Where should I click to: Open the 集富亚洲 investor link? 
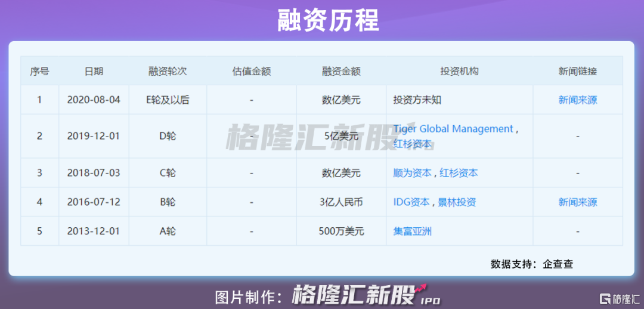coord(412,231)
